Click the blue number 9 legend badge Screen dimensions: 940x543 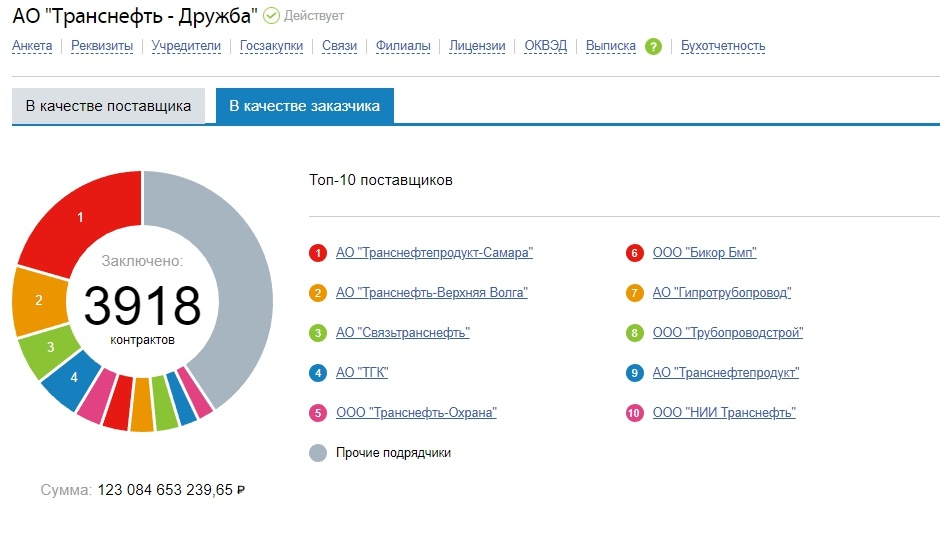634,373
